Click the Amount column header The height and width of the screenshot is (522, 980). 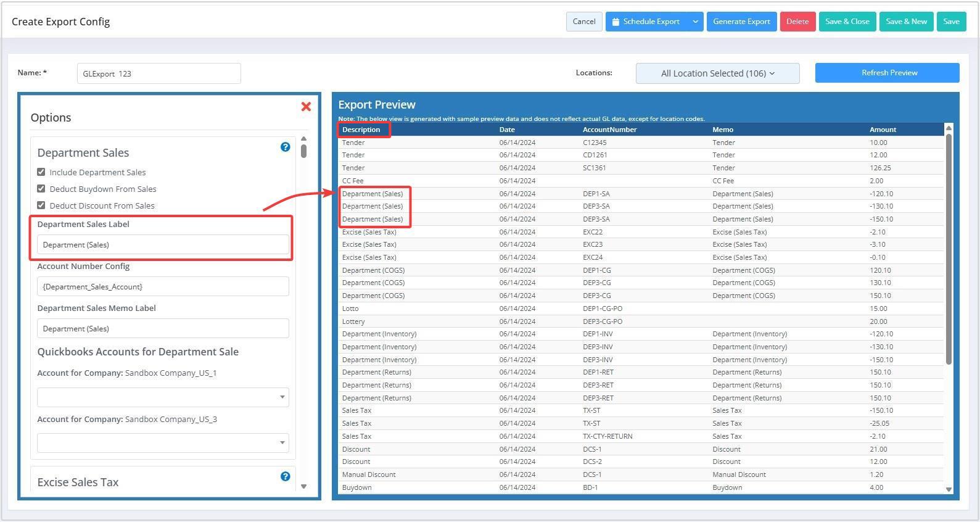click(883, 130)
